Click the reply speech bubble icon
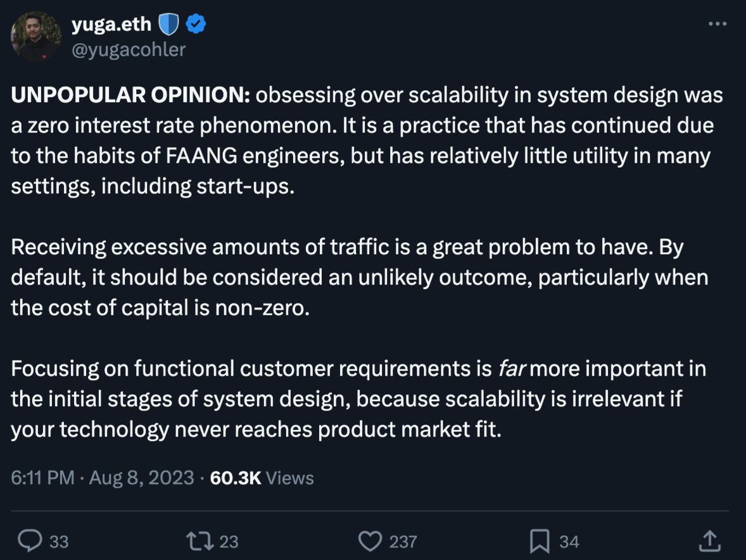This screenshot has width=746, height=560. pos(29,540)
